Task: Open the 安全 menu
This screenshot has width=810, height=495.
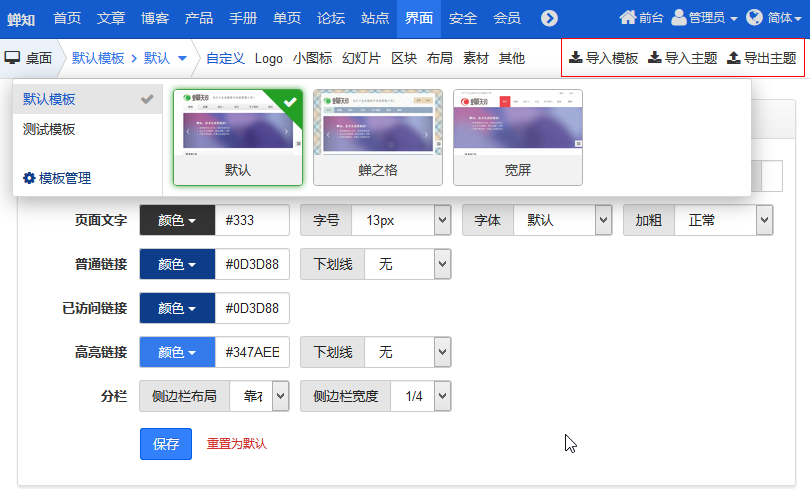Action: (x=463, y=19)
